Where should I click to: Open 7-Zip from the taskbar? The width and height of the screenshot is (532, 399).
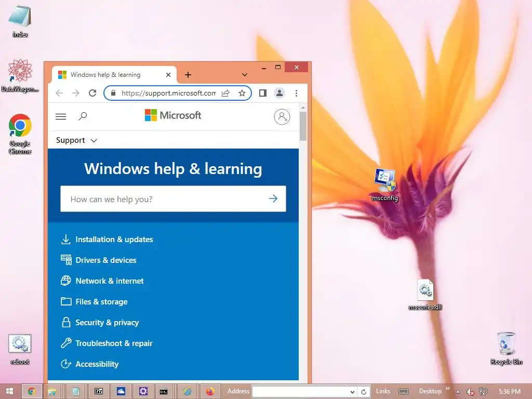click(x=99, y=392)
